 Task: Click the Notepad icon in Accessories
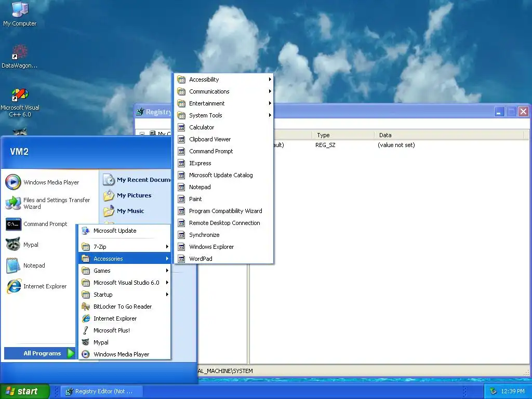pyautogui.click(x=181, y=187)
